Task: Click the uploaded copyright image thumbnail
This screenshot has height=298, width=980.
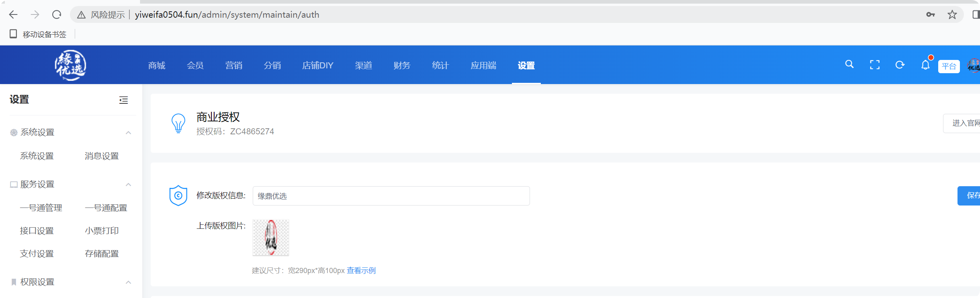Action: point(271,238)
